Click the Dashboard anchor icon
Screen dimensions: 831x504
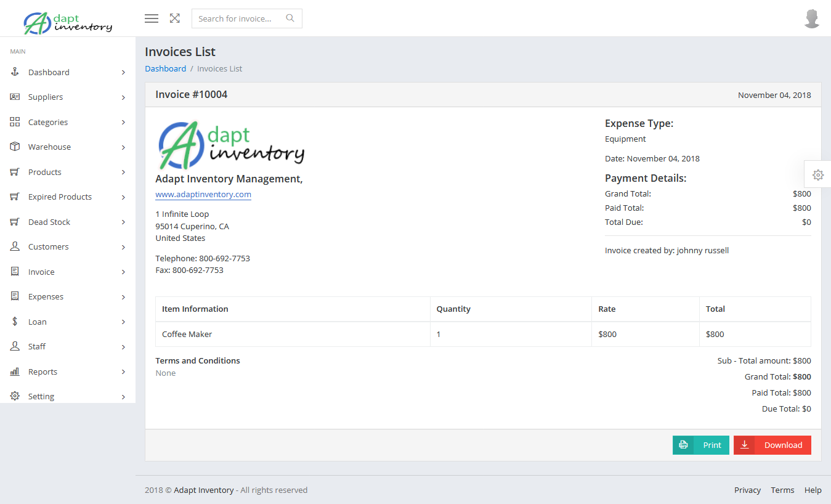[x=15, y=72]
